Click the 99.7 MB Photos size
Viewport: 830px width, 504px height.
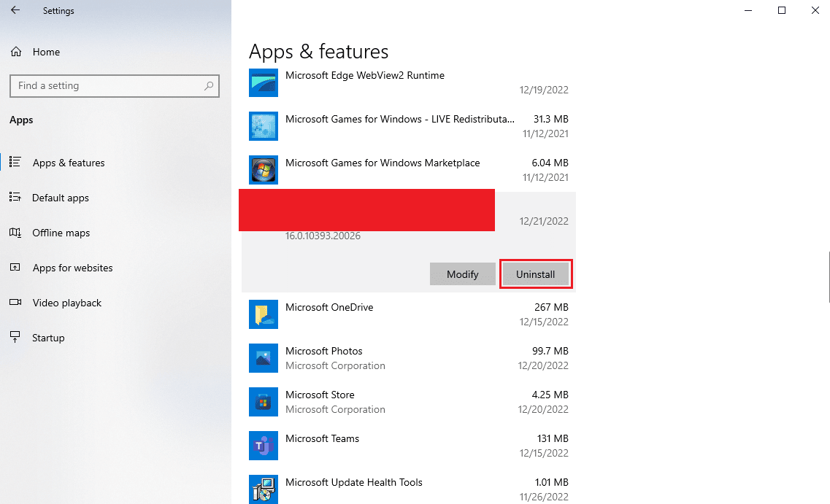coord(550,351)
